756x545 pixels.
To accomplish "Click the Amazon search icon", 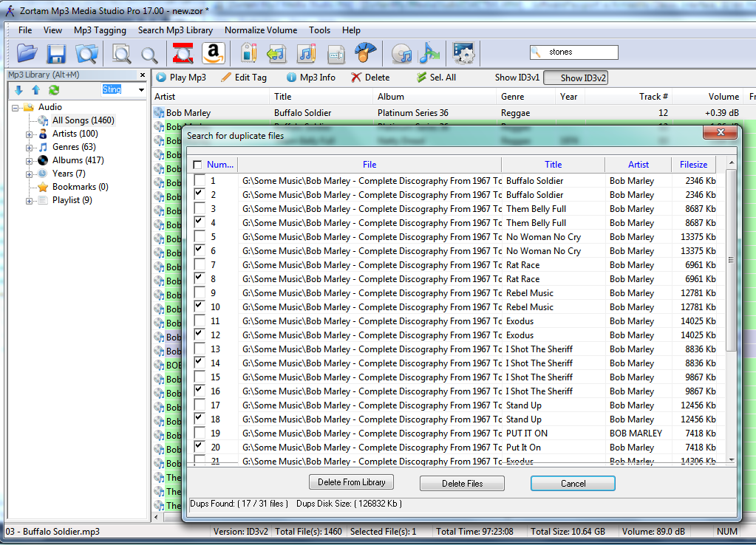I will pyautogui.click(x=214, y=53).
